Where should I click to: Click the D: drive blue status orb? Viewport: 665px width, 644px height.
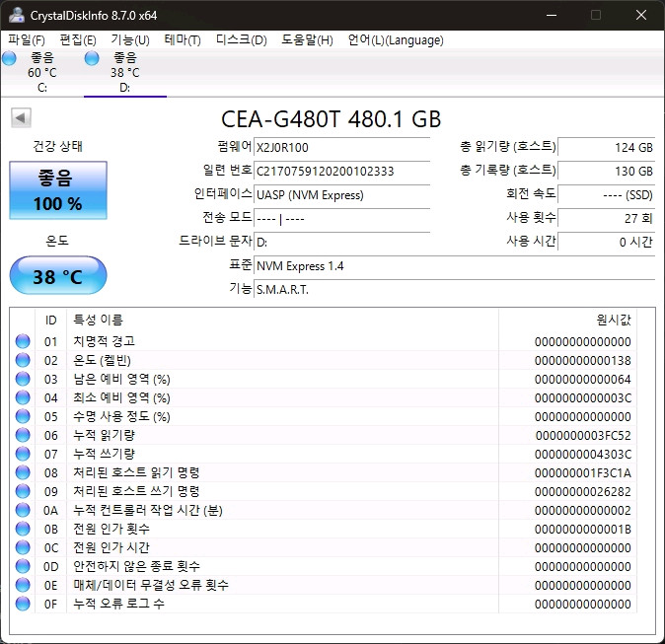click(x=92, y=58)
